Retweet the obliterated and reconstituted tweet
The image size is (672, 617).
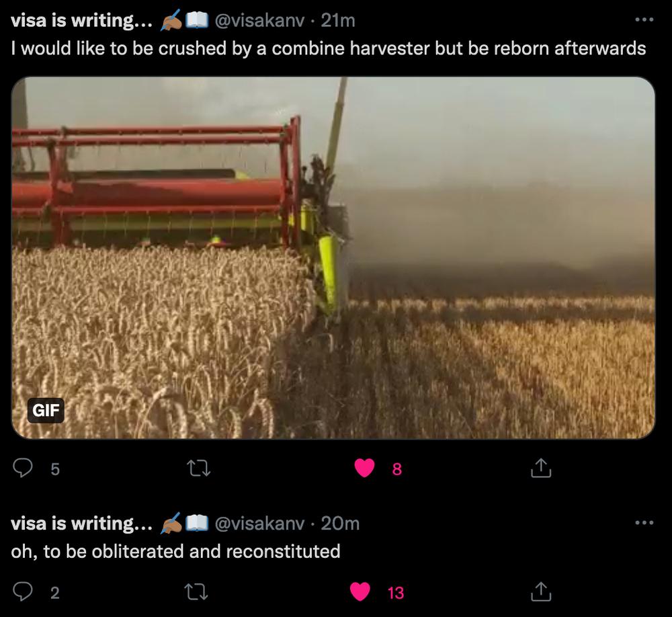(197, 592)
